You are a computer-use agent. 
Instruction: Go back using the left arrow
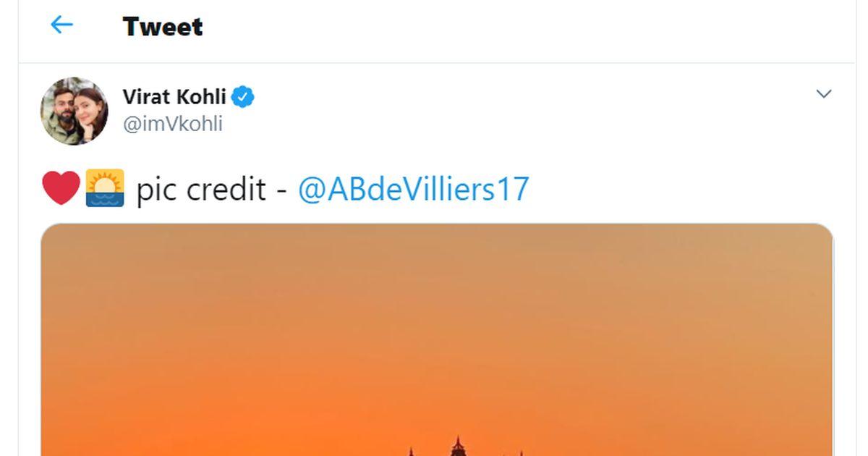click(x=61, y=25)
